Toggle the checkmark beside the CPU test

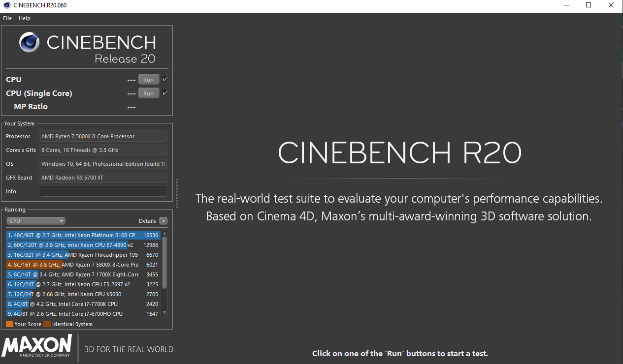165,79
